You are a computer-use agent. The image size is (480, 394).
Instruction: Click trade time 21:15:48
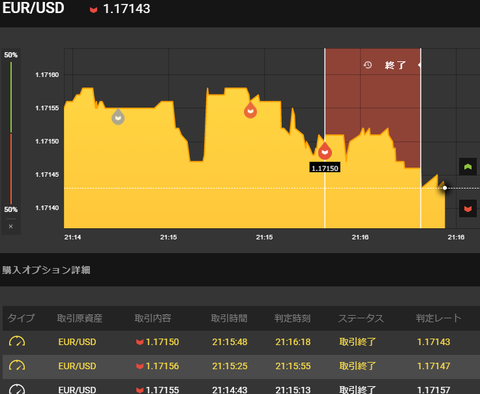click(230, 342)
